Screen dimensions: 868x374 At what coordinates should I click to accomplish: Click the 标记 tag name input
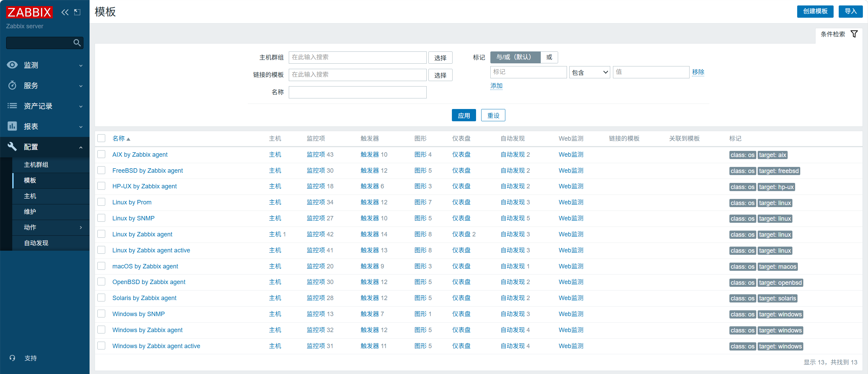point(528,72)
